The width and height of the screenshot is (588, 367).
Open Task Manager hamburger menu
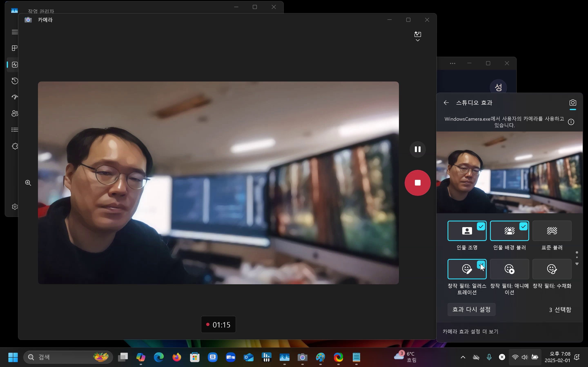tap(15, 32)
